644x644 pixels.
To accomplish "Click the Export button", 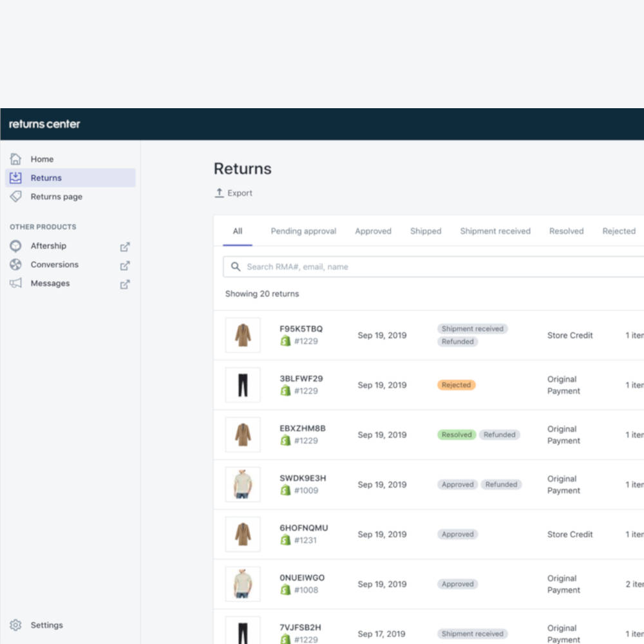I will click(x=233, y=193).
